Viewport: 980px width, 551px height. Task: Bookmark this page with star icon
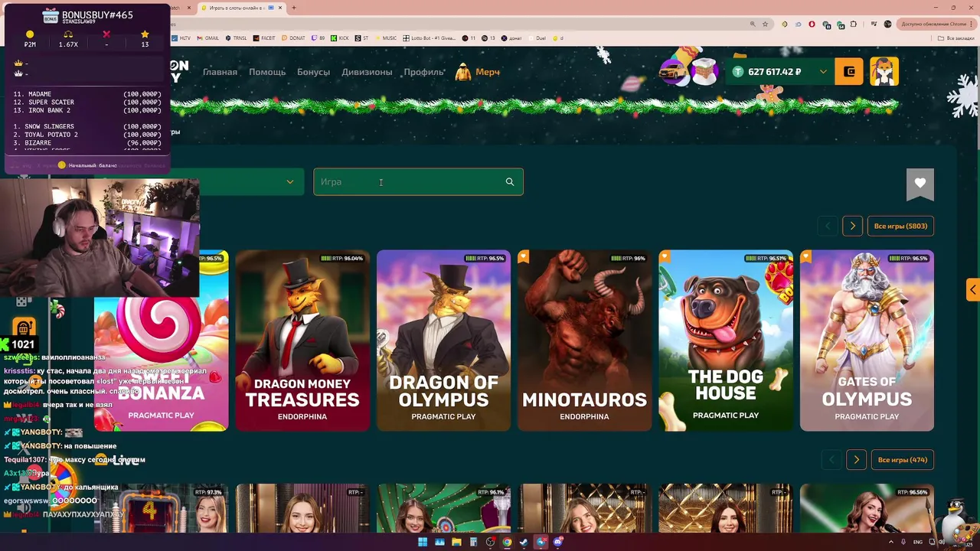765,24
